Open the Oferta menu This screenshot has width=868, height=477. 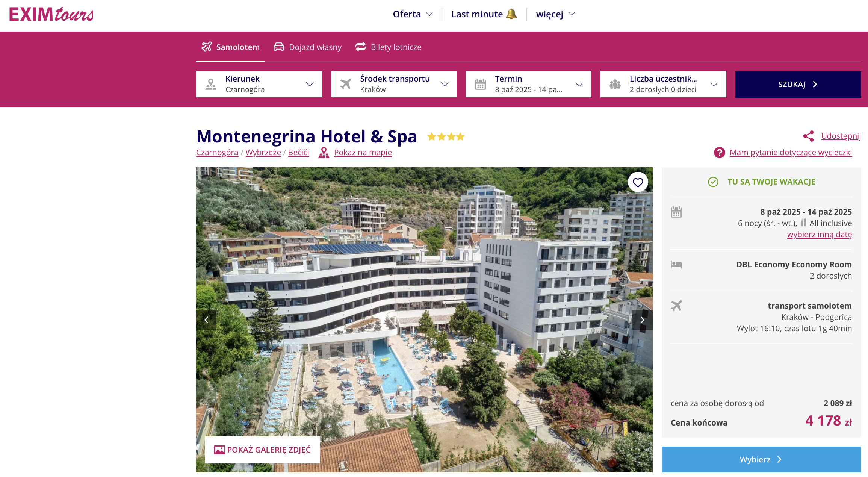413,14
